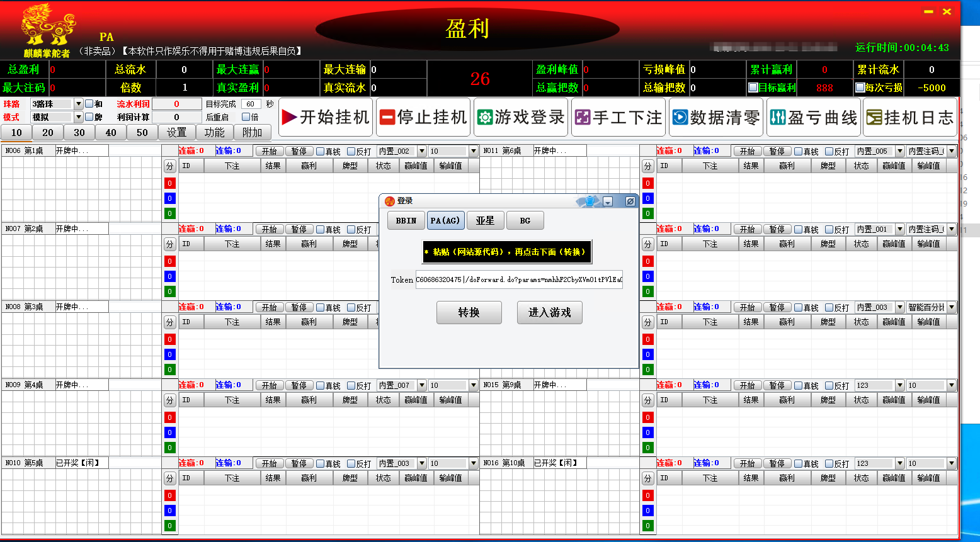
Task: Click the 转换 button in login dialog
Action: coord(469,312)
